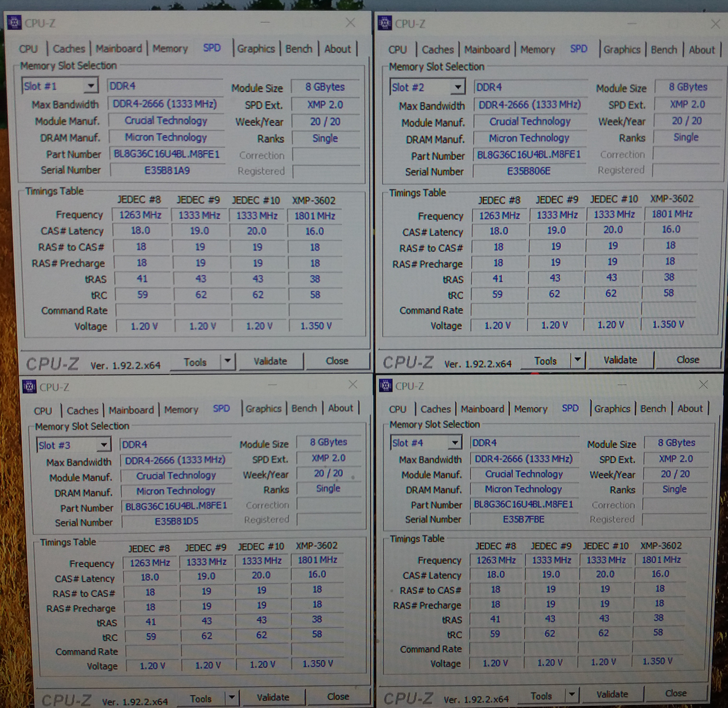This screenshot has width=728, height=708.
Task: Open Mainboard tab in Slot #1 window
Action: [x=119, y=49]
